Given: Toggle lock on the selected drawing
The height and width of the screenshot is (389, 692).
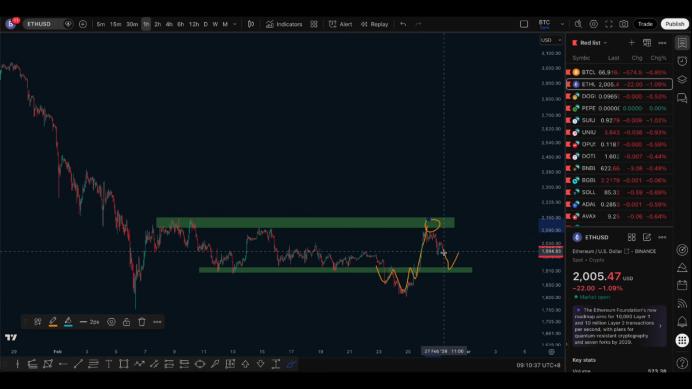Looking at the screenshot, I should coord(126,322).
